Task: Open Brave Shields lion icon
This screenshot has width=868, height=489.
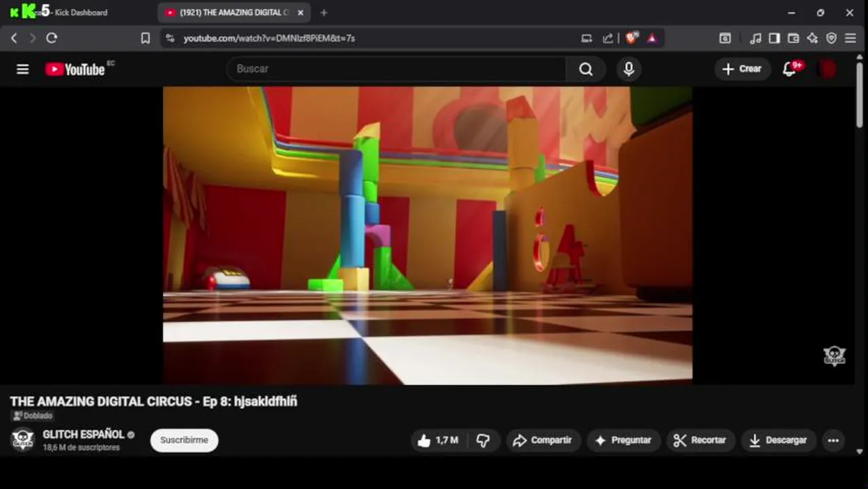Action: tap(632, 38)
